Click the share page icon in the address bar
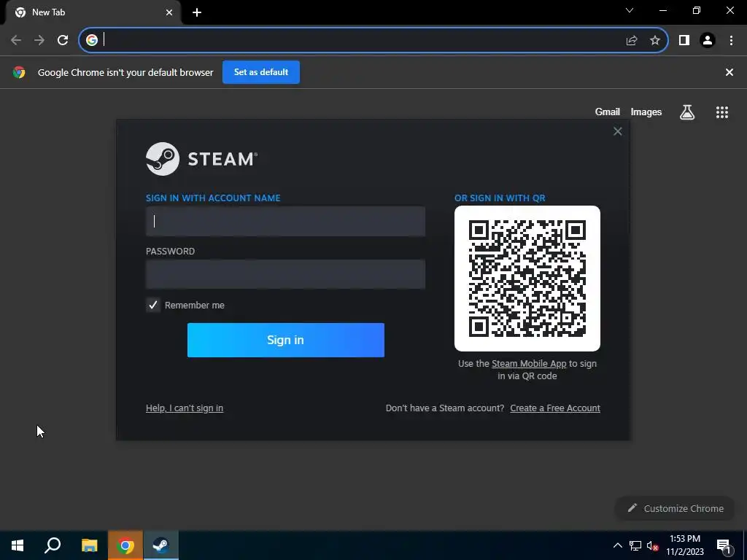This screenshot has height=560, width=747. pos(632,41)
